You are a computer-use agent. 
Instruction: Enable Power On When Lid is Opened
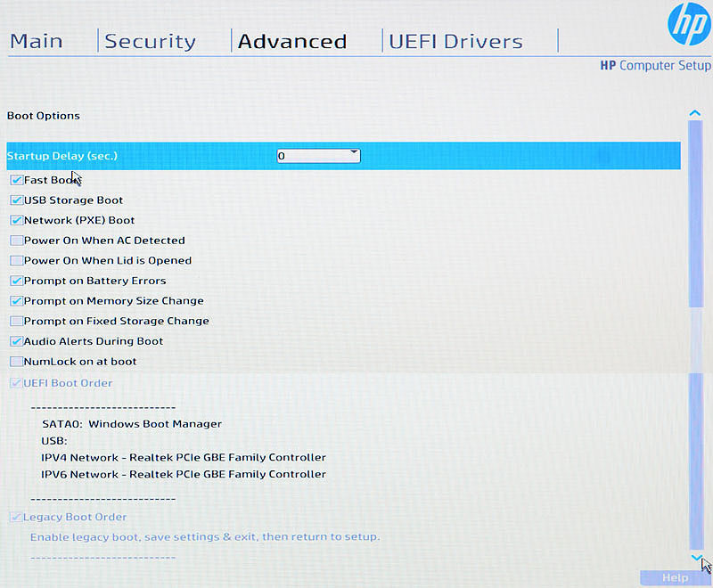click(x=16, y=260)
